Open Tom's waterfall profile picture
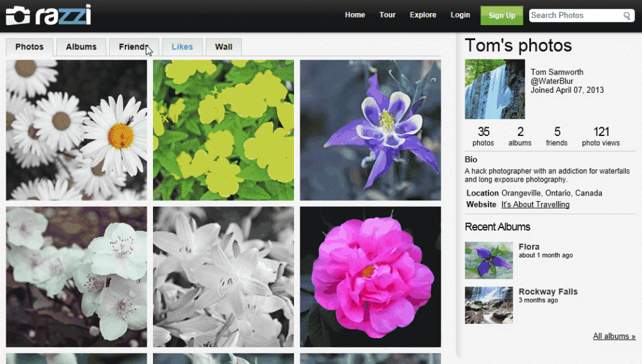 [495, 89]
